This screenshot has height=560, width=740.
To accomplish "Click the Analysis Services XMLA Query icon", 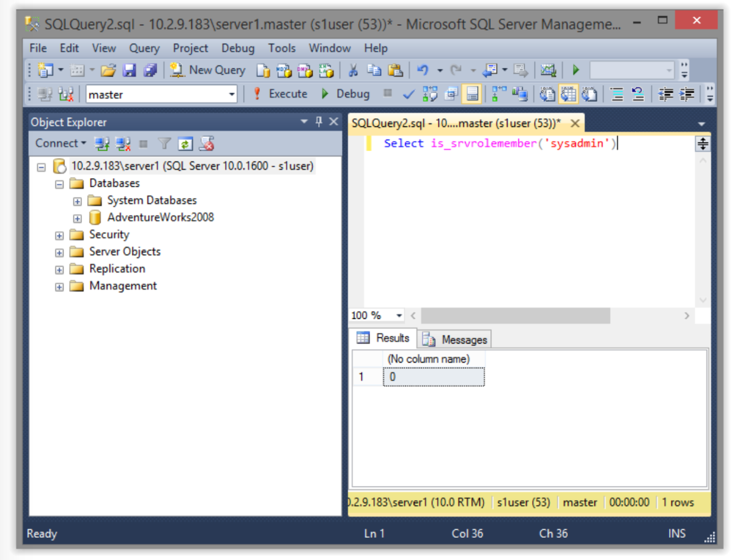I will [326, 70].
